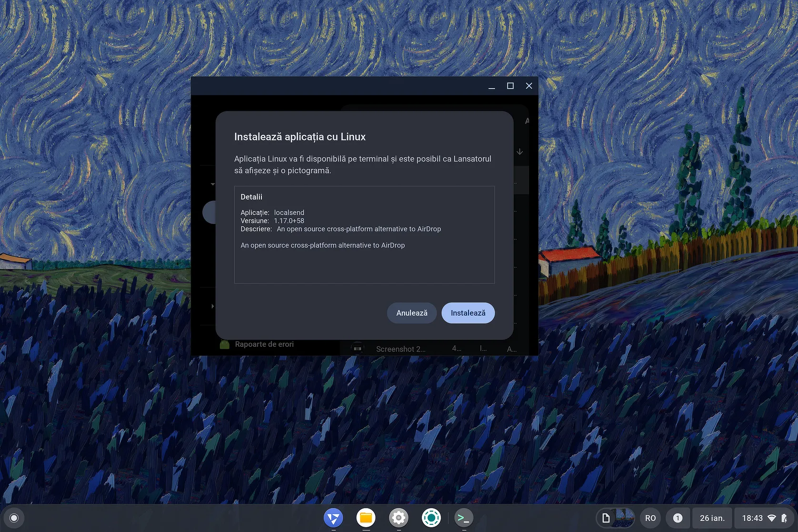The width and height of the screenshot is (798, 532).
Task: Click the sort direction down arrow
Action: point(520,151)
